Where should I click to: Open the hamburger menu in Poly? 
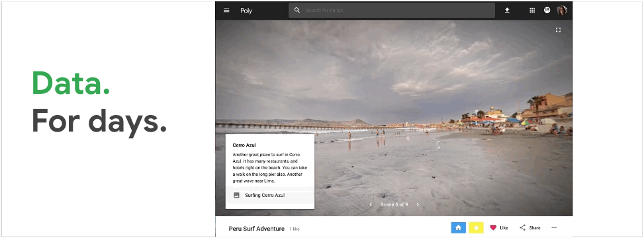tap(226, 11)
